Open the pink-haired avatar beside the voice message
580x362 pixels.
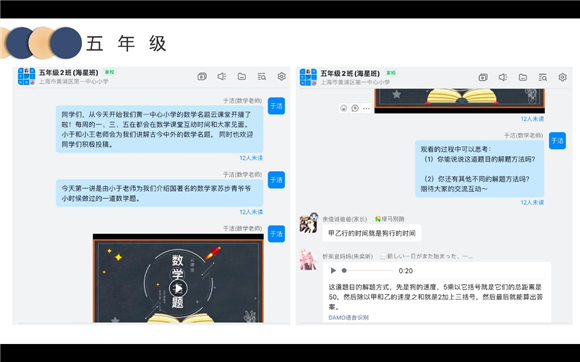tap(308, 260)
